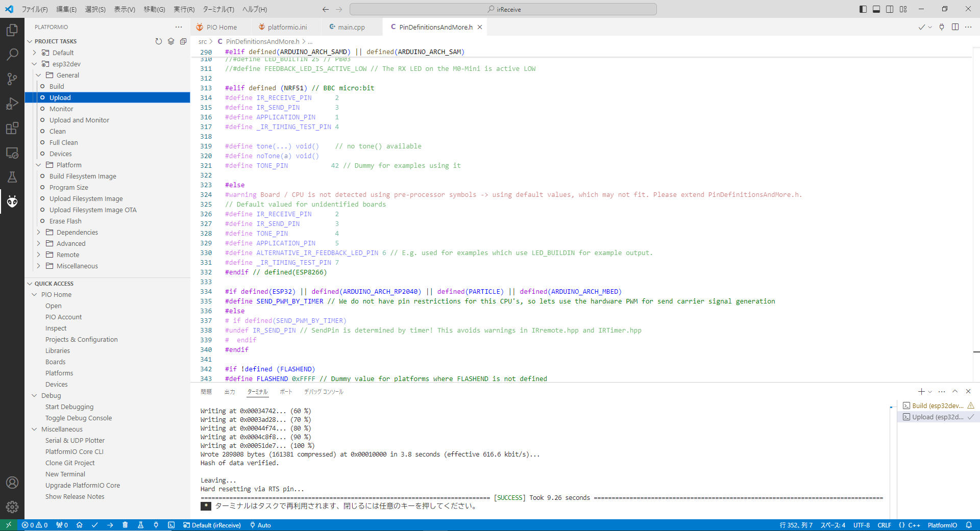
Task: Click the Manage gear icon
Action: (x=12, y=507)
